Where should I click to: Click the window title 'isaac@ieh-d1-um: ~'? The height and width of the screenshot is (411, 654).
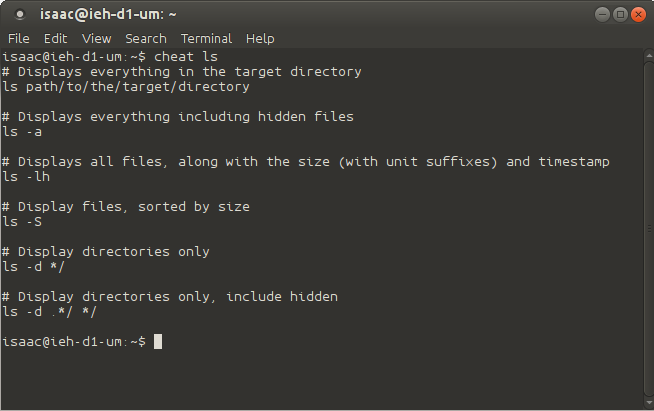[108, 14]
